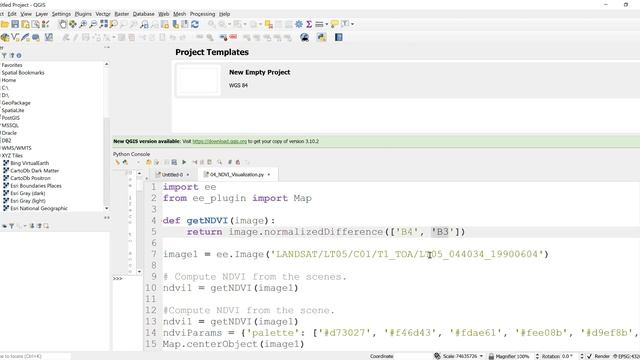The height and width of the screenshot is (360, 640).
Task: Toggle the Render checkbox in status bar
Action: (589, 356)
